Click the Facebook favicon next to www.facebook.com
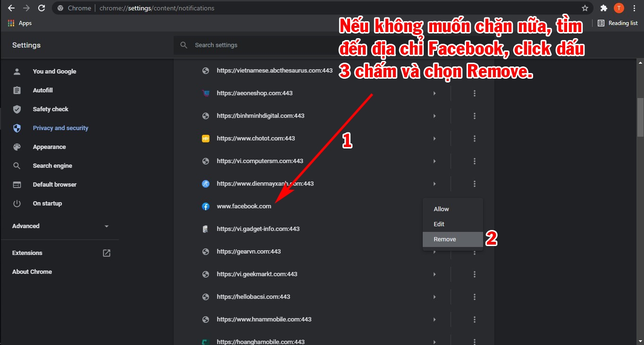The image size is (644, 345). click(x=206, y=206)
